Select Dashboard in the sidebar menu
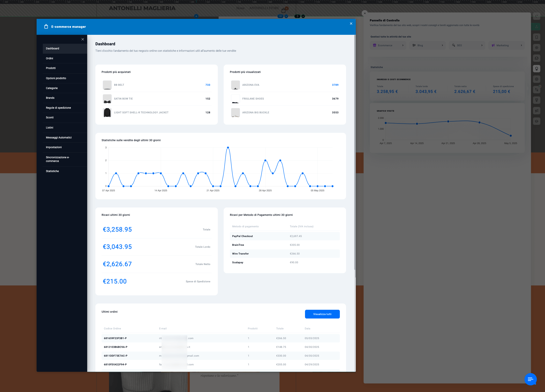 coord(65,48)
